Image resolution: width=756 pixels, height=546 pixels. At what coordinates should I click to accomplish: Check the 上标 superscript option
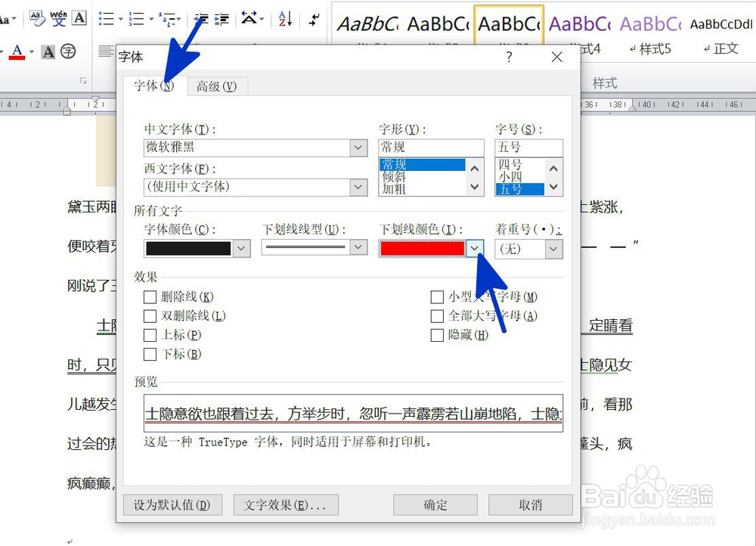pyautogui.click(x=150, y=335)
